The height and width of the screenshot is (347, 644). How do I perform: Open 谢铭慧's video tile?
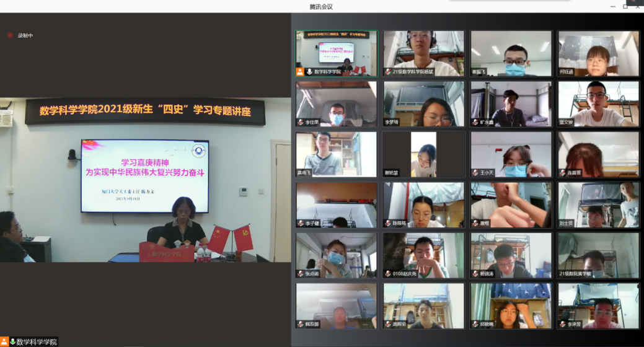pos(423,154)
